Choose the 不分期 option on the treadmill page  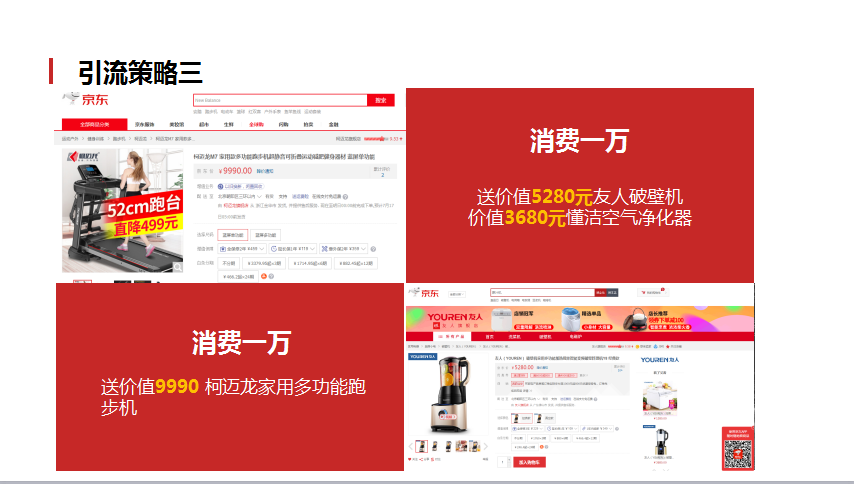point(229,264)
